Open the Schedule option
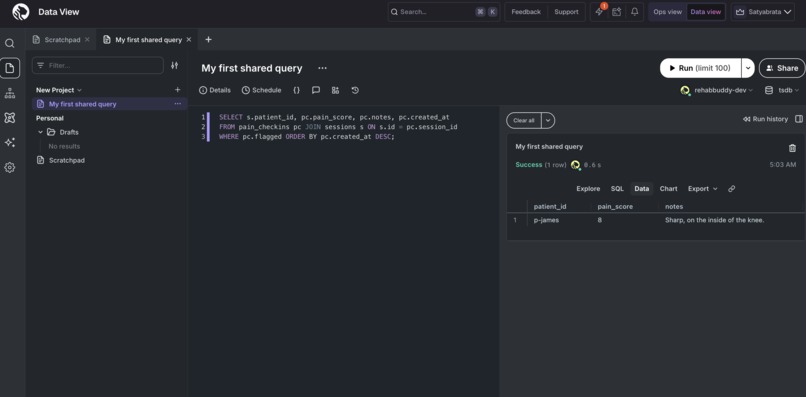The image size is (806, 397). coord(262,90)
